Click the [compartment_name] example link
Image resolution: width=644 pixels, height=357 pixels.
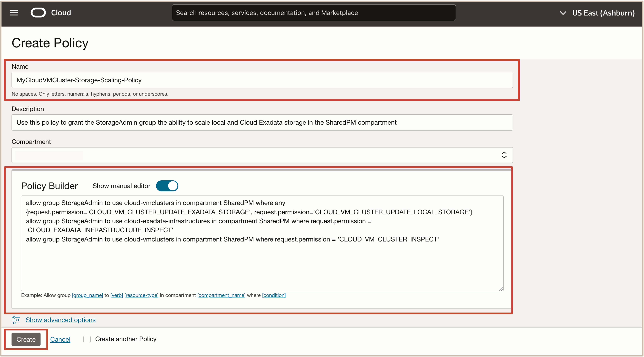coord(221,295)
